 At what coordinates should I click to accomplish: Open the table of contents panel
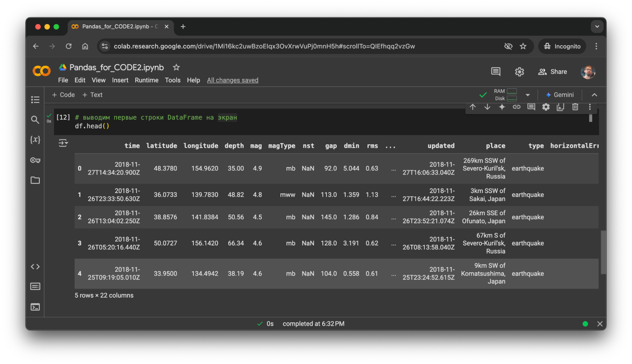coord(35,100)
